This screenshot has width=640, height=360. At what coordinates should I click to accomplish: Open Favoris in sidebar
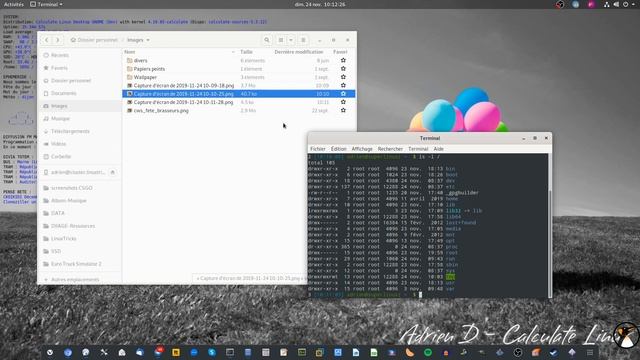[x=80, y=68]
